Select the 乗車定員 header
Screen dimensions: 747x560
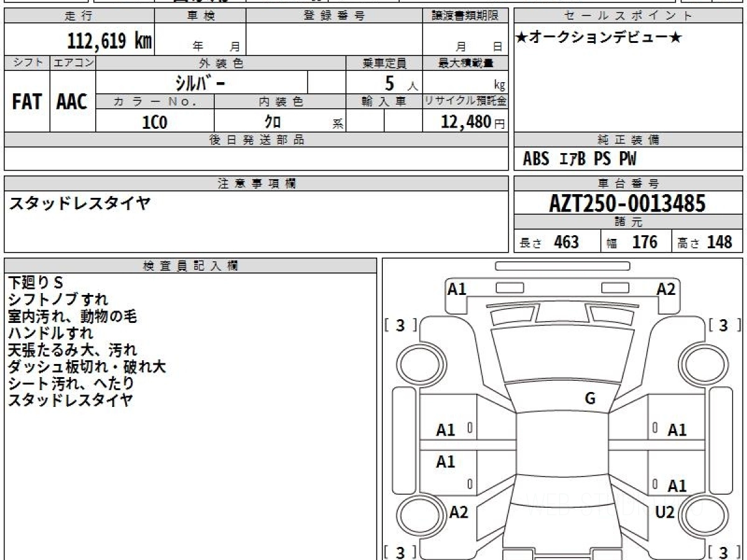tap(384, 63)
